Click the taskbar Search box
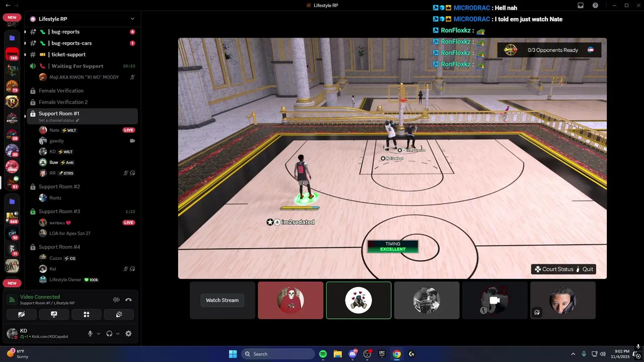 pyautogui.click(x=278, y=354)
